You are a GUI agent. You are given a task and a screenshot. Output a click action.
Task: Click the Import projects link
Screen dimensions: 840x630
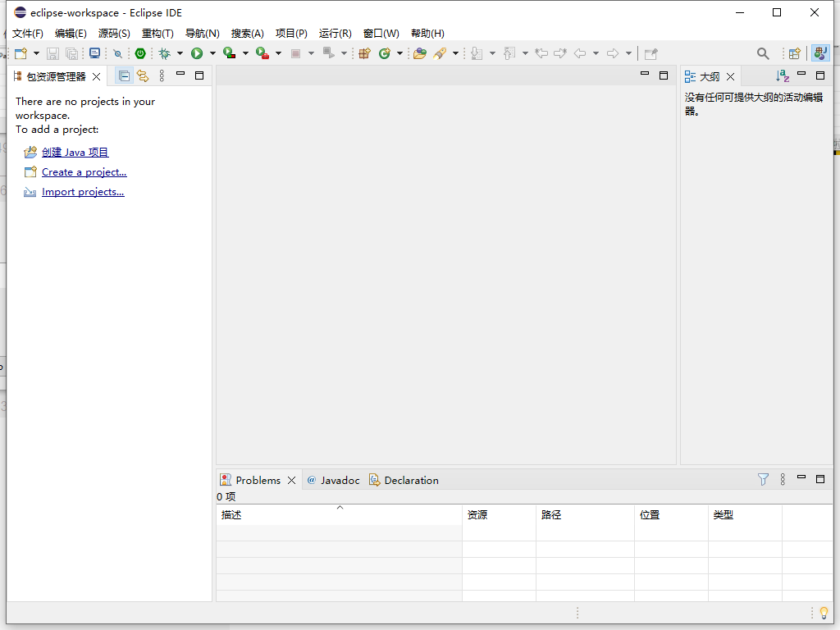click(x=82, y=191)
